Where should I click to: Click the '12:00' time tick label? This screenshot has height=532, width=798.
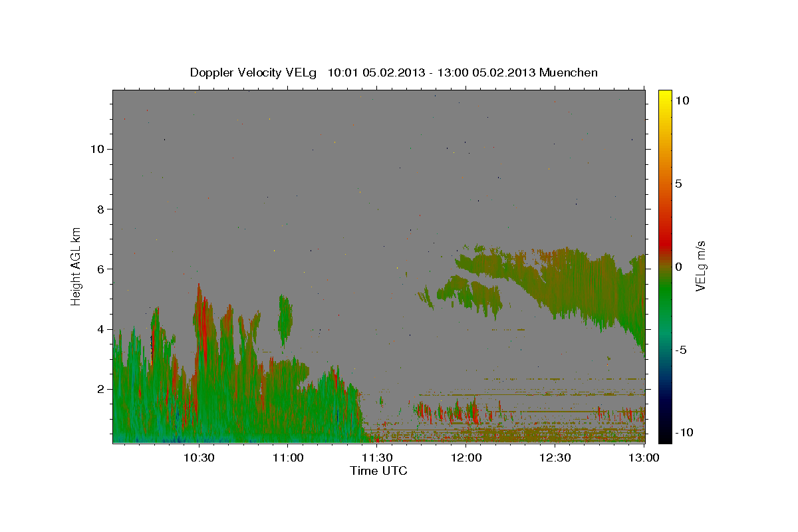coord(466,458)
